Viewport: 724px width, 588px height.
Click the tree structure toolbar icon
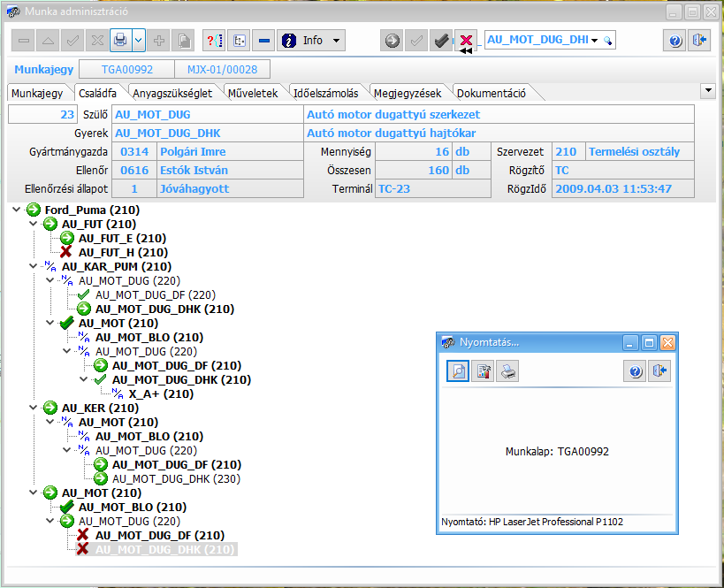coord(240,41)
